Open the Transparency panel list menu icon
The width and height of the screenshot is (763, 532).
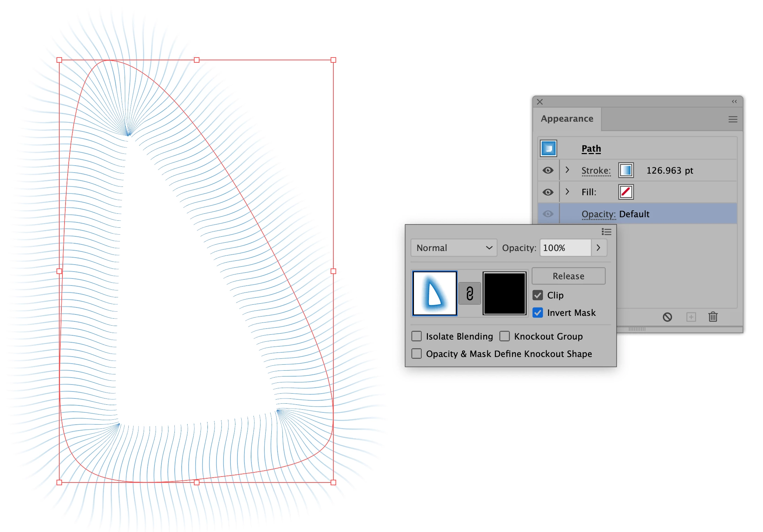pos(606,232)
